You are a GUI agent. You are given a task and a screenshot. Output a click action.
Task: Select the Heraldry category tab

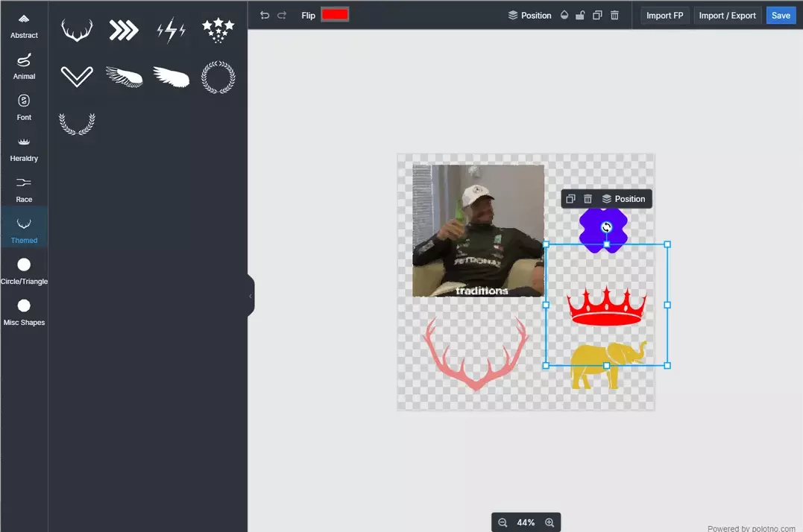coord(24,150)
